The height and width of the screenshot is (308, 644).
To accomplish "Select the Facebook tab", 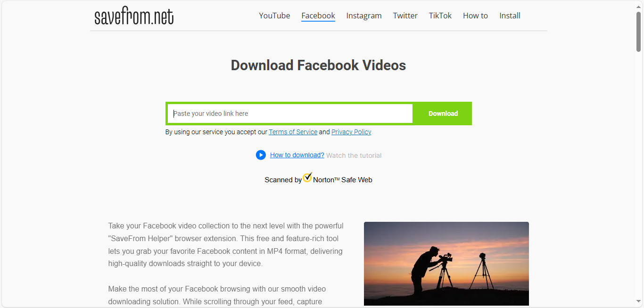I will (318, 16).
